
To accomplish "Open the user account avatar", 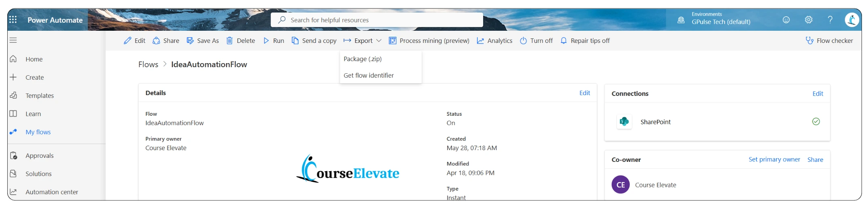I will (852, 19).
